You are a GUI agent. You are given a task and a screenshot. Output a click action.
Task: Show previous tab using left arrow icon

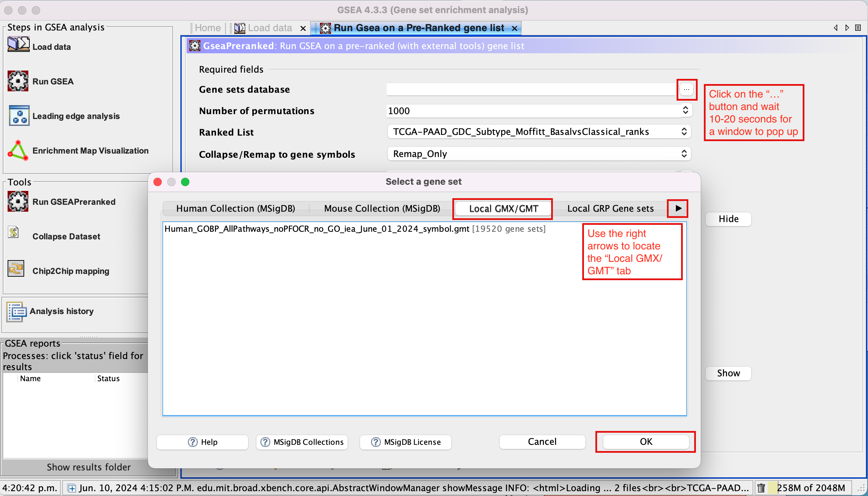pos(836,28)
